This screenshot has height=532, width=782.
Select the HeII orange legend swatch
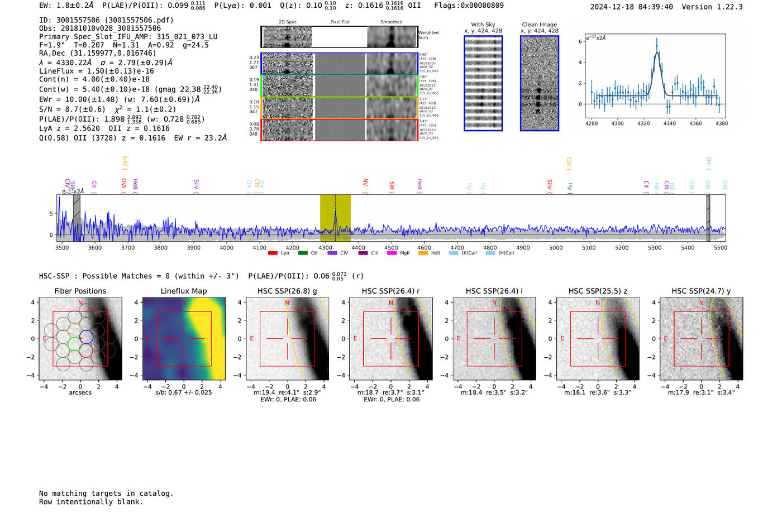tap(423, 253)
